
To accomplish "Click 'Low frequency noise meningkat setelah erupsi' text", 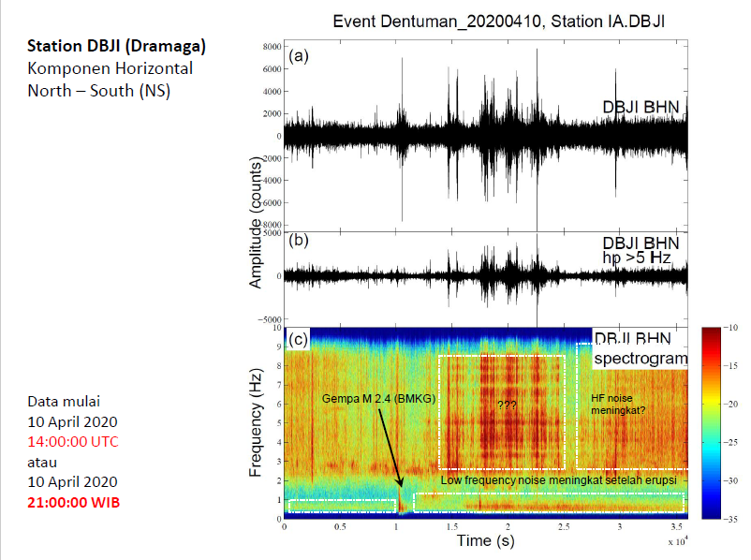I will click(x=558, y=480).
